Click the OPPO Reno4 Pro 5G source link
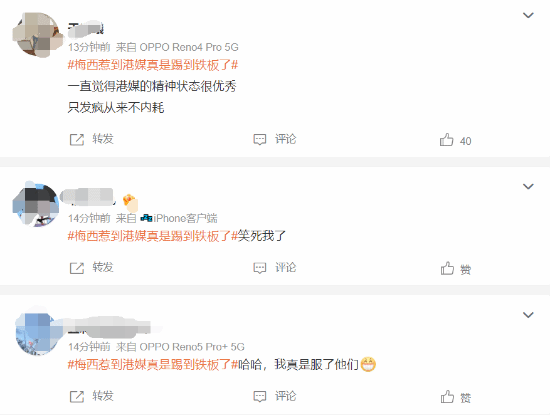 point(189,47)
